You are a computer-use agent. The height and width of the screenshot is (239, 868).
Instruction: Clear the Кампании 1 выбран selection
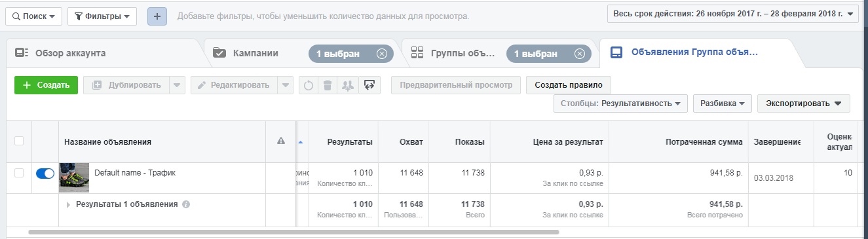[x=382, y=54]
